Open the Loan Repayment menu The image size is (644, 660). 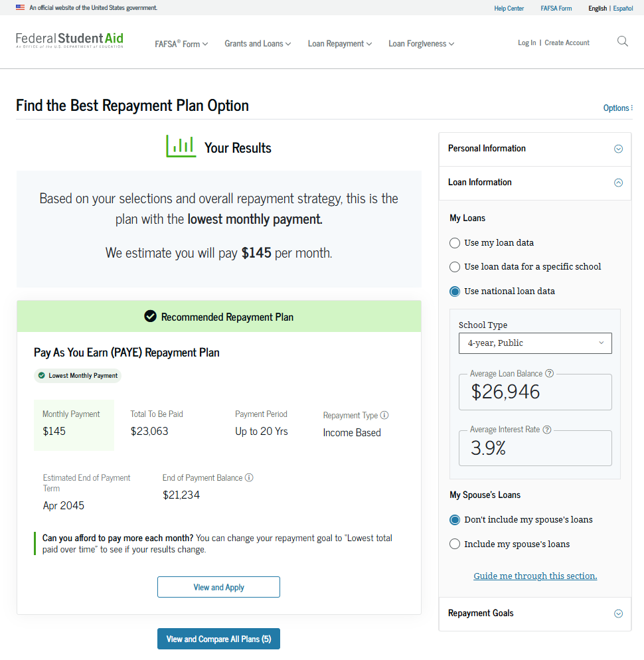click(x=339, y=43)
